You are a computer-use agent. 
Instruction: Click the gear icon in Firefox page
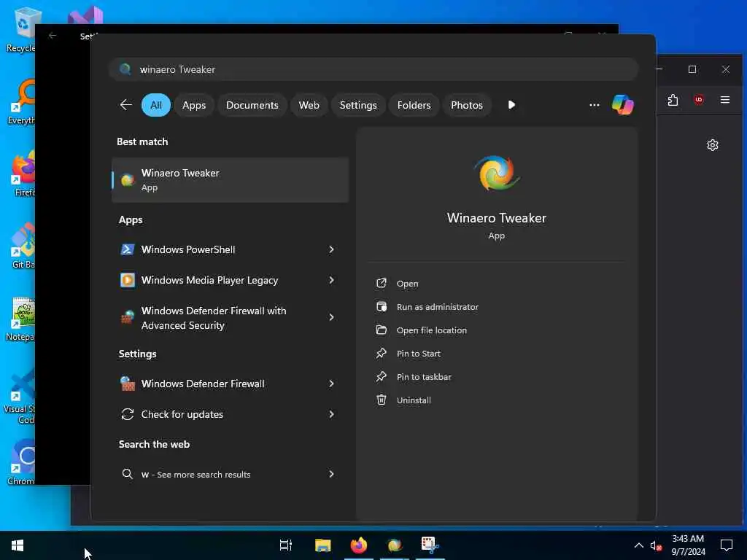coord(713,145)
